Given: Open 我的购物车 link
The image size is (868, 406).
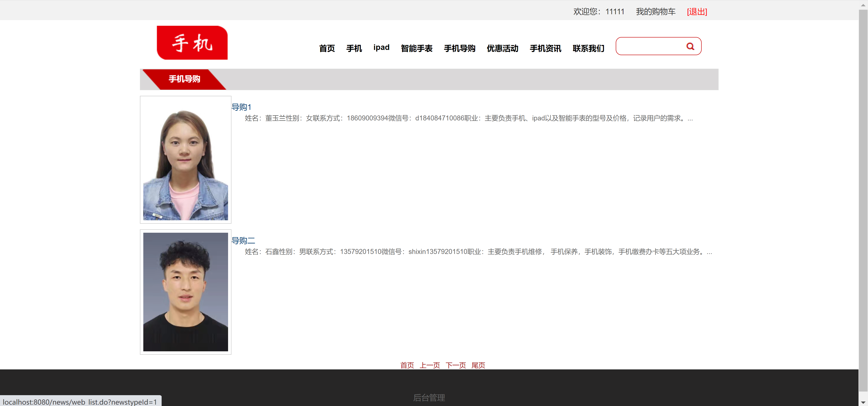Looking at the screenshot, I should pos(655,12).
